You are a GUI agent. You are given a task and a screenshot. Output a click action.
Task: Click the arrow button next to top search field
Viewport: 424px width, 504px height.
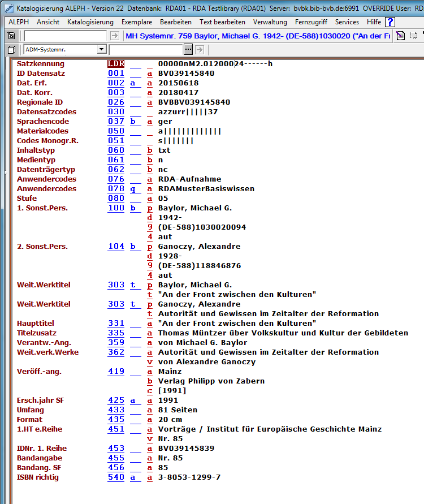[x=115, y=36]
